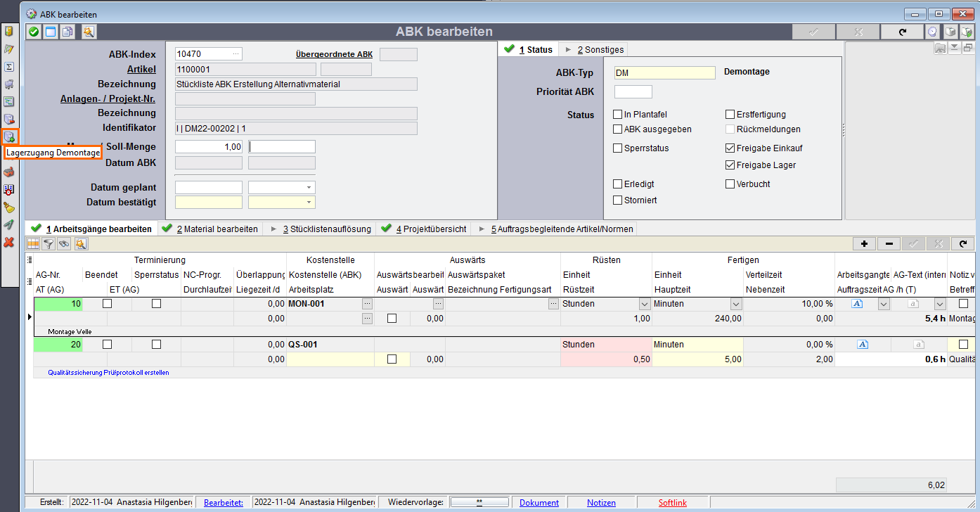Open Fertigen Einheit Minuten dropdown, row 10
The width and height of the screenshot is (980, 512).
pos(736,304)
